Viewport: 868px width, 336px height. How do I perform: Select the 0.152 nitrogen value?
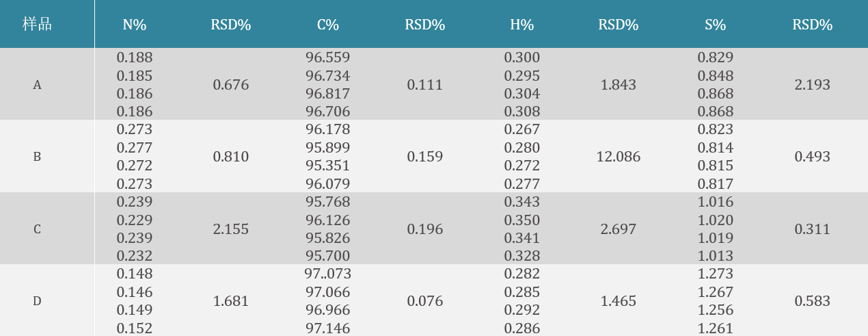pyautogui.click(x=135, y=328)
